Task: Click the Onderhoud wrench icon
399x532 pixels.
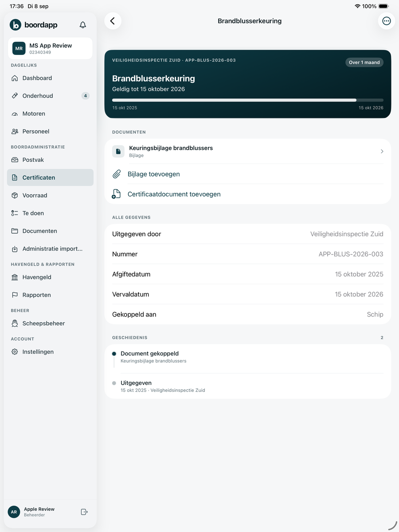Action: [15, 96]
